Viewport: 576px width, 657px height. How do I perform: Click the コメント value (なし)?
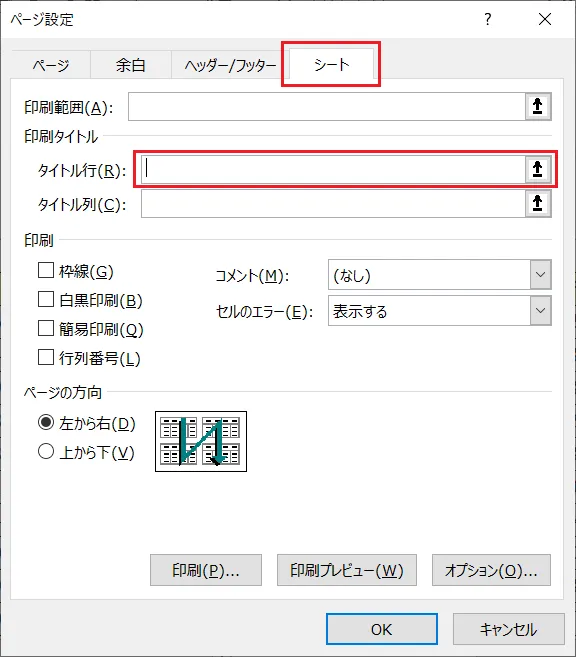[352, 275]
